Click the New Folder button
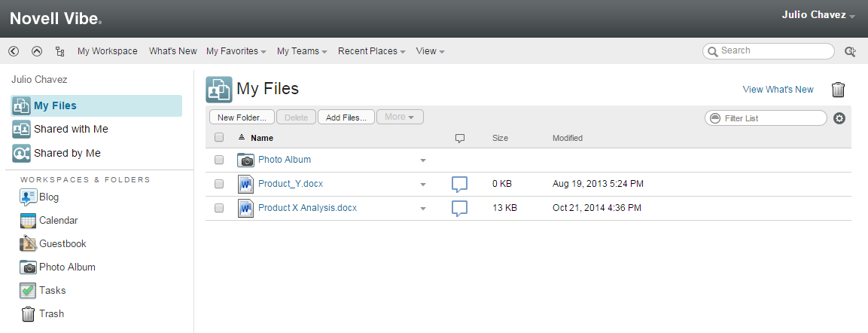Screen dimensions: 868x333 242,117
